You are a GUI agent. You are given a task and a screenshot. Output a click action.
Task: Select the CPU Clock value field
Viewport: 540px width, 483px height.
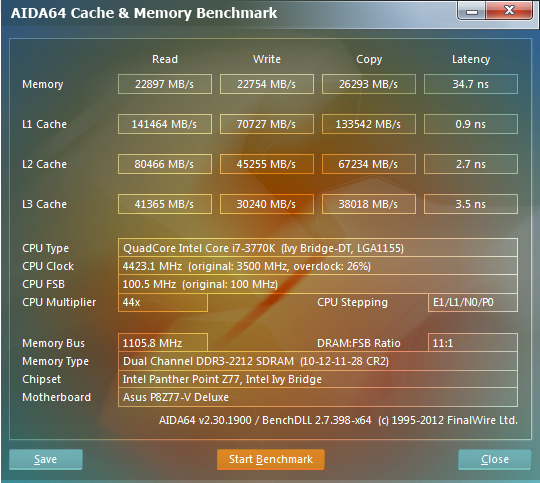318,266
